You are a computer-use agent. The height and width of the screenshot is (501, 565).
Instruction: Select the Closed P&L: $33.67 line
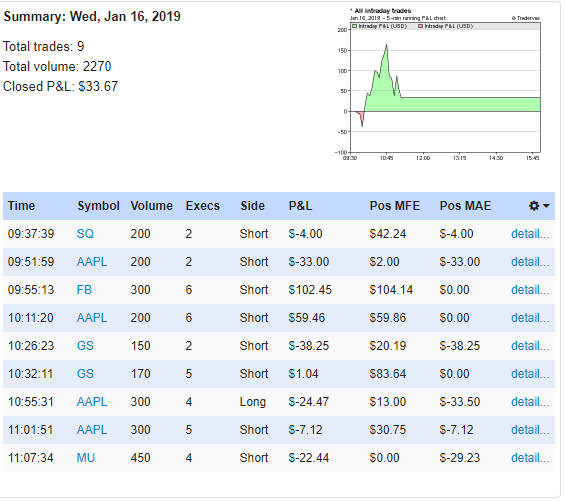pos(61,87)
